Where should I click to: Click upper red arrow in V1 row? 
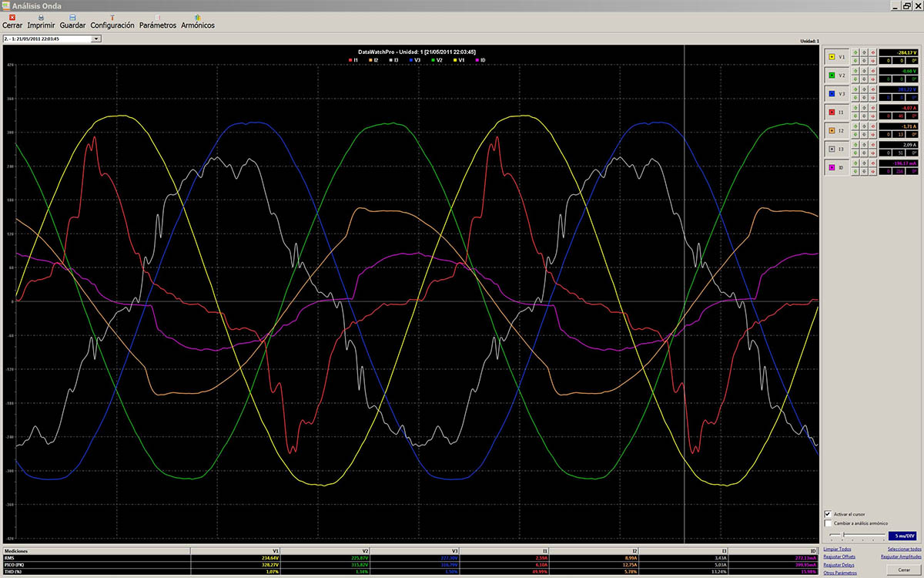coord(873,53)
